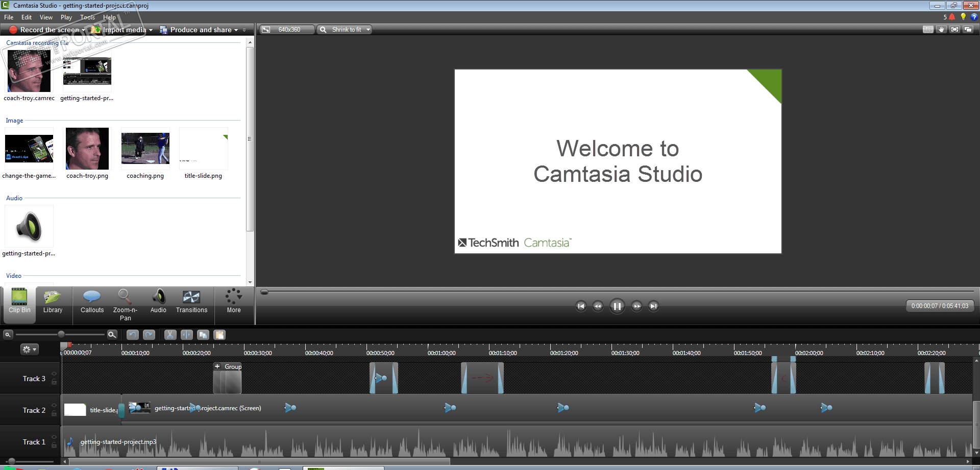Image resolution: width=980 pixels, height=470 pixels.
Task: Select the title-slide clip on Track 2
Action: tap(92, 410)
